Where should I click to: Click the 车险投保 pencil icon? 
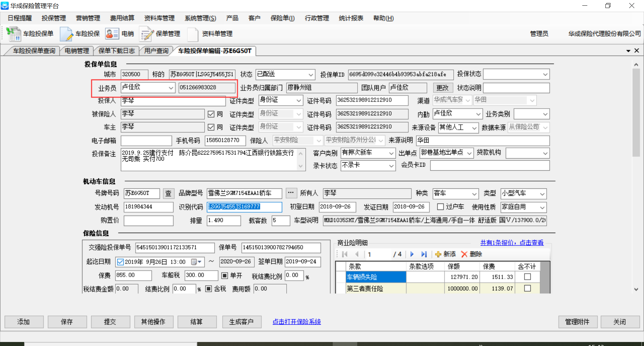click(x=66, y=34)
